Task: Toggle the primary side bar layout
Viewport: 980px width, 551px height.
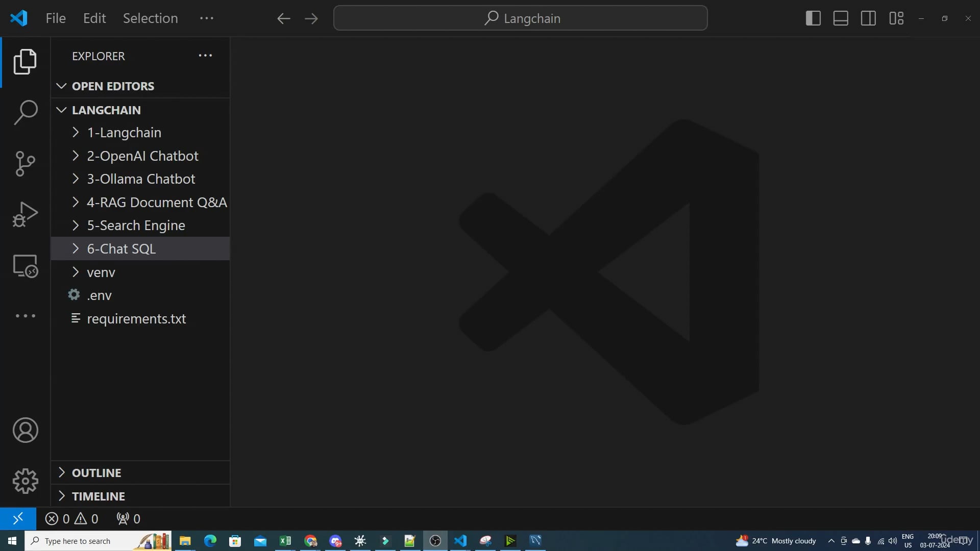Action: (813, 18)
